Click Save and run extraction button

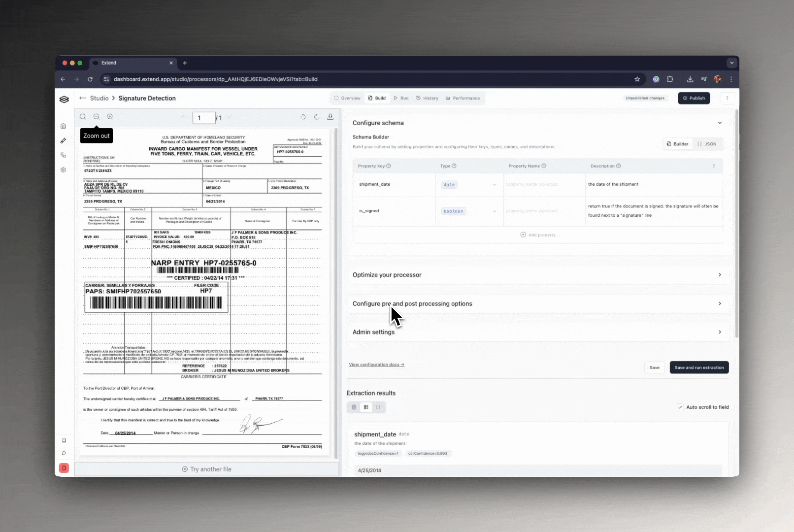(x=698, y=367)
